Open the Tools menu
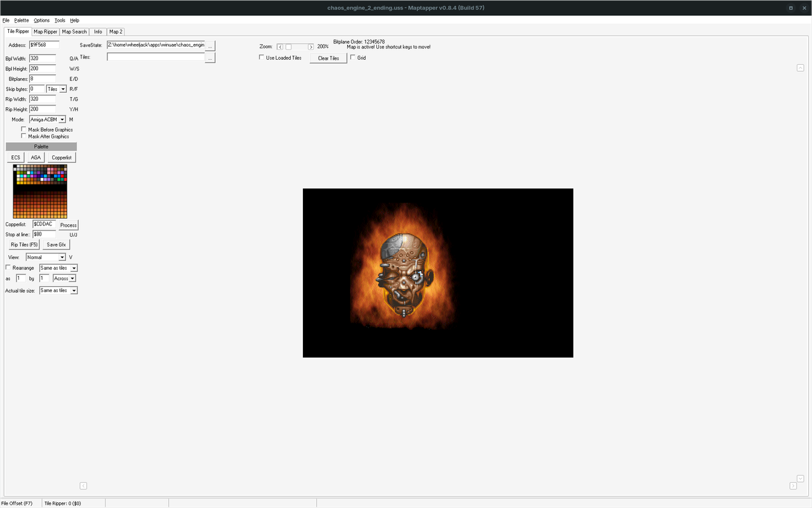This screenshot has width=812, height=508. [60, 20]
